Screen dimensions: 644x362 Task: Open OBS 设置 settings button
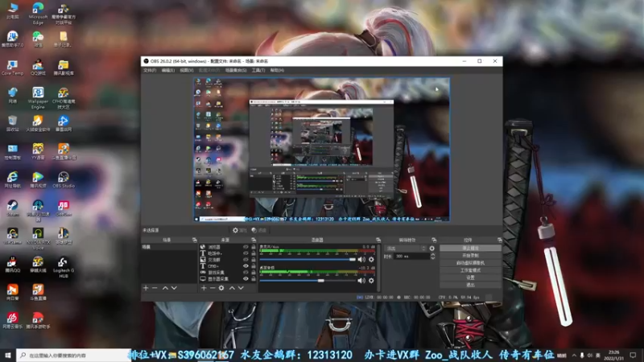point(470,278)
